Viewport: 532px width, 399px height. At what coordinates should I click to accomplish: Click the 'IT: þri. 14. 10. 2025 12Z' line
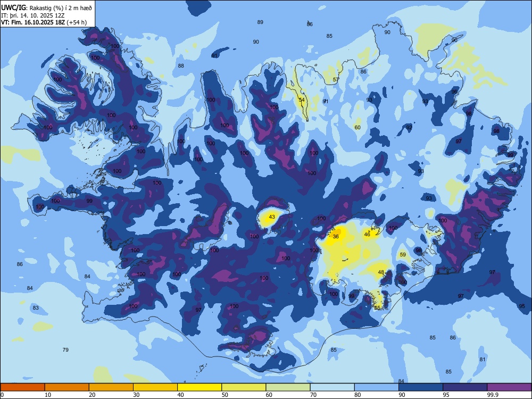(32, 15)
